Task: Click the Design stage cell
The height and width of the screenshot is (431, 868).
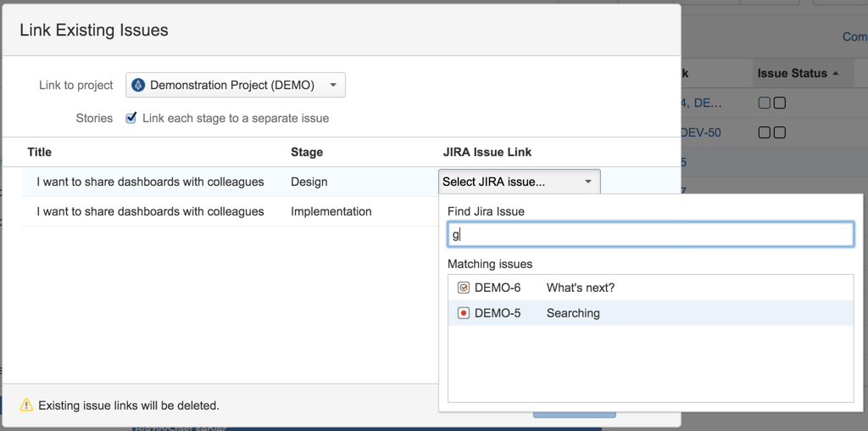Action: pyautogui.click(x=309, y=182)
